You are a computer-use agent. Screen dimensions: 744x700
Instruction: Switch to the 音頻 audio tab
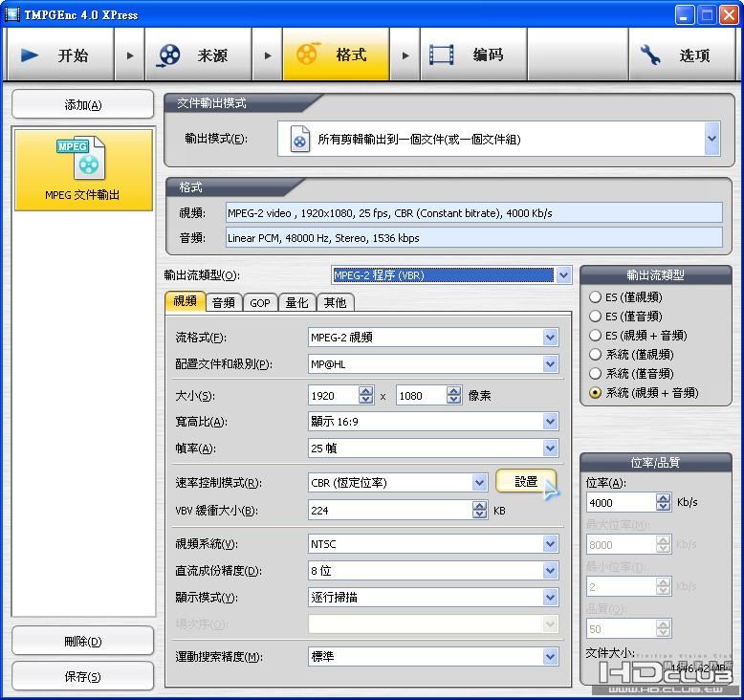pos(224,303)
